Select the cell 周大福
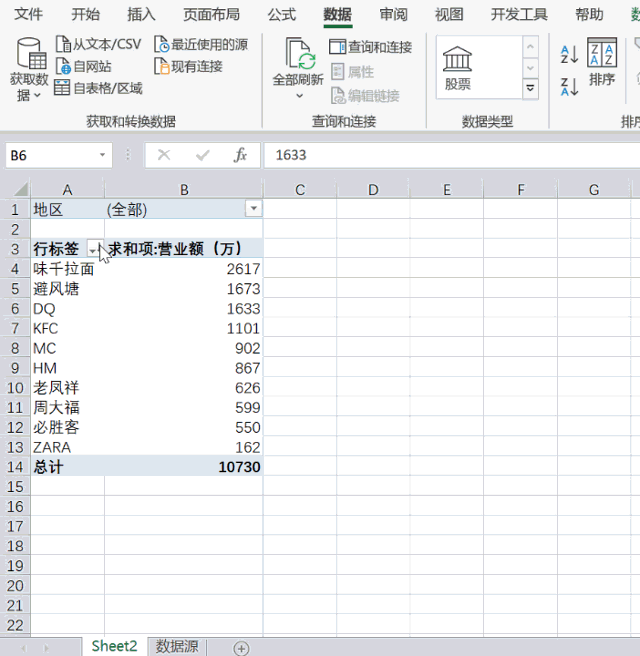 67,407
